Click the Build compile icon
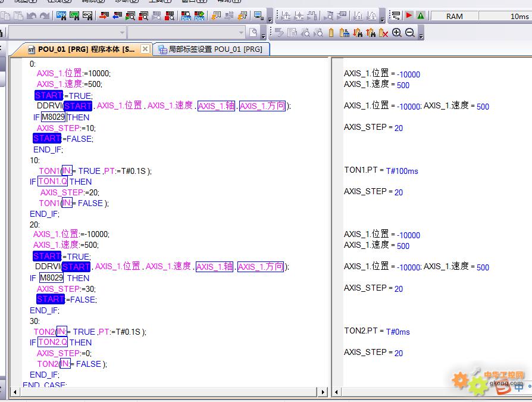The image size is (532, 402). click(216, 15)
